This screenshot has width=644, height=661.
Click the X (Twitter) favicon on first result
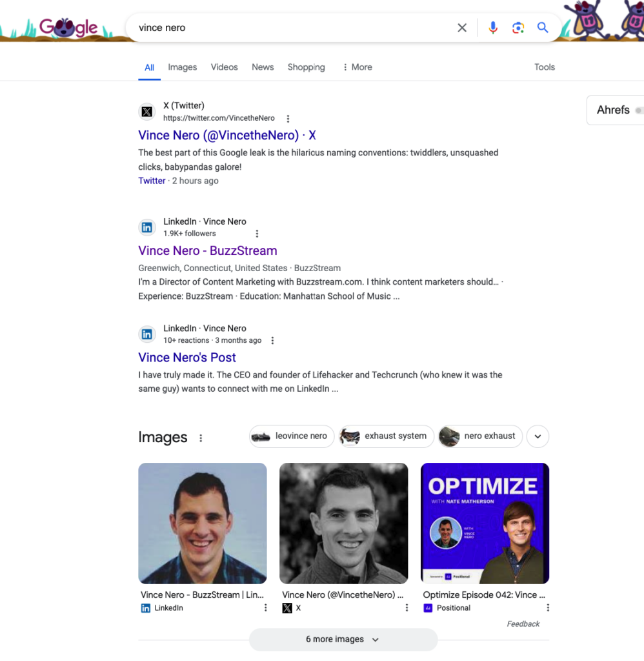[x=146, y=111]
